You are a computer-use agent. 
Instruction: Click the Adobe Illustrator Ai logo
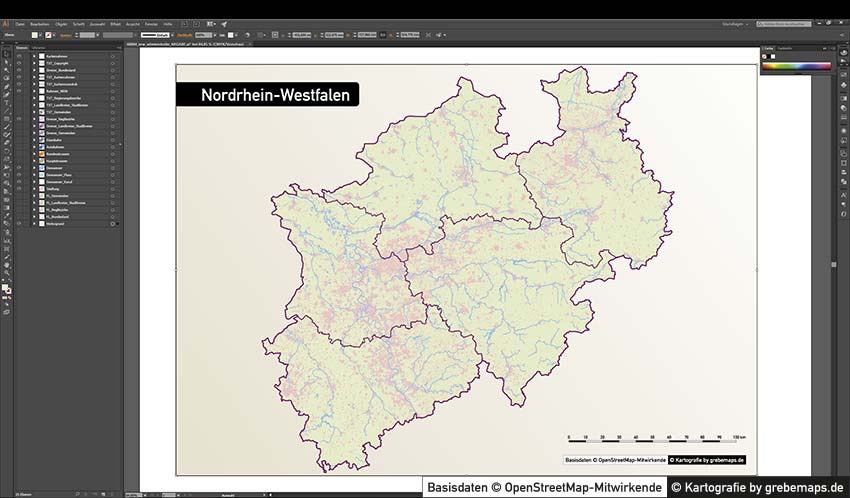tap(6, 22)
